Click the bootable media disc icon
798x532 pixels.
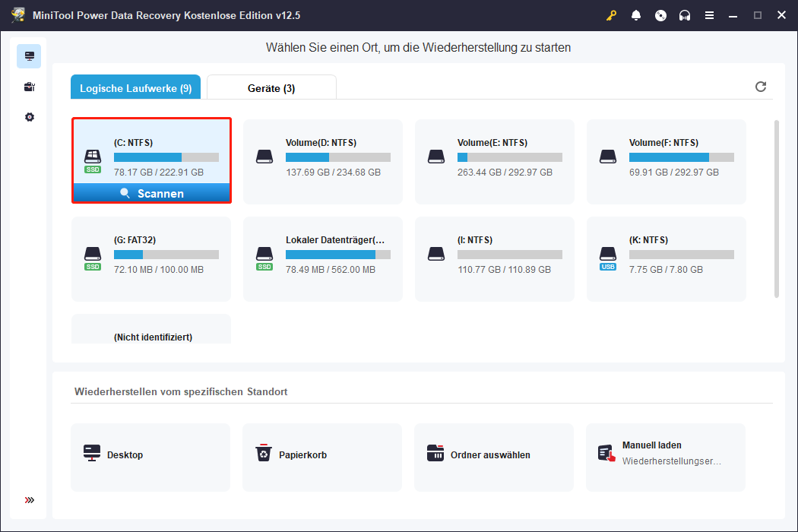point(660,15)
